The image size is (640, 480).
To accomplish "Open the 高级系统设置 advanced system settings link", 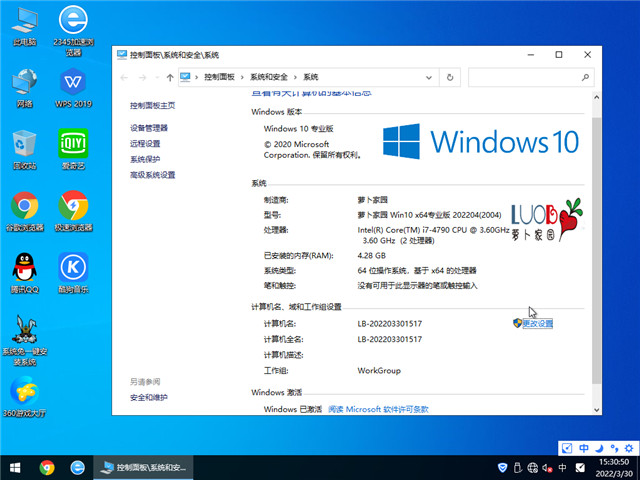I will pyautogui.click(x=153, y=175).
